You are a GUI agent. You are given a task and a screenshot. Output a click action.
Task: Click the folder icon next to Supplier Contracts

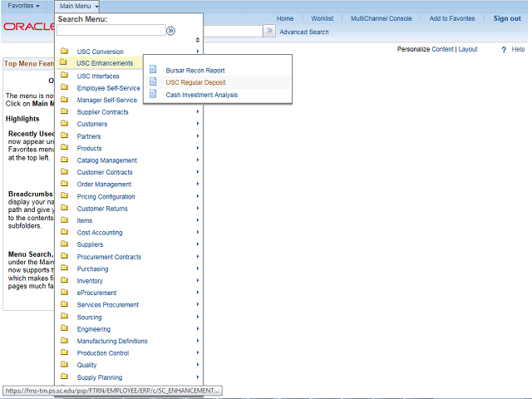(x=65, y=111)
